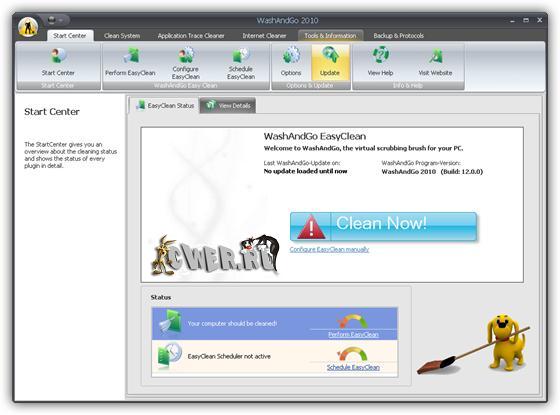Open the Backup & Protocols tab
Screen dimensions: 560x415
(399, 36)
